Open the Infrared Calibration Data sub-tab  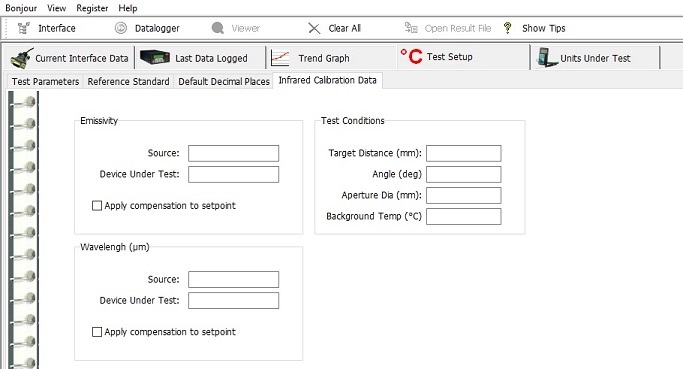click(x=328, y=80)
